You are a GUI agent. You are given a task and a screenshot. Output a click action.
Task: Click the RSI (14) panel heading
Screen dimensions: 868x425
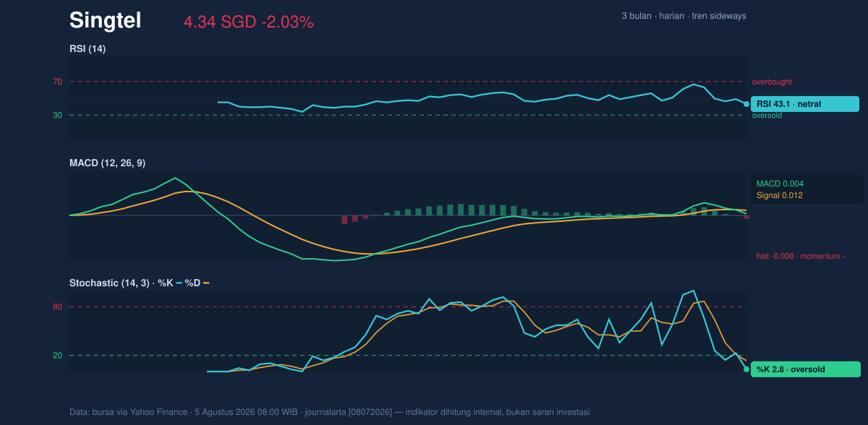tap(88, 48)
